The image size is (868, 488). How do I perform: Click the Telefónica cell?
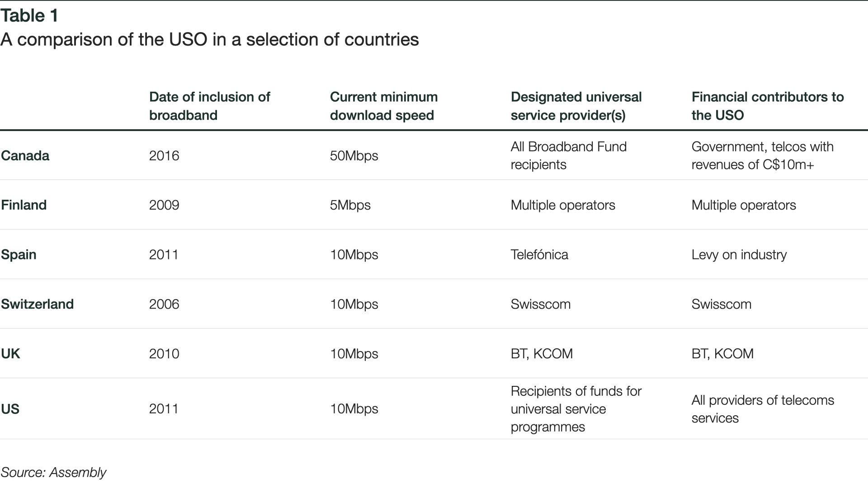pos(539,254)
